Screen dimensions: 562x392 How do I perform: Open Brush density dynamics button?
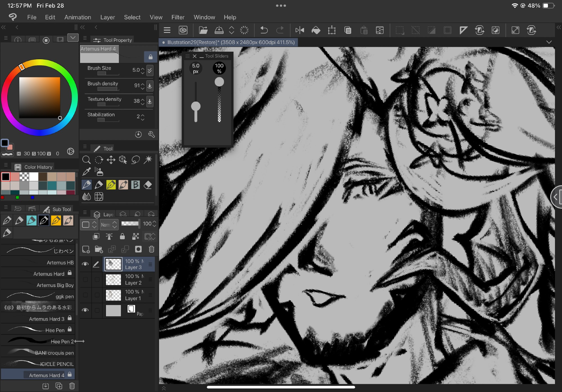point(150,86)
